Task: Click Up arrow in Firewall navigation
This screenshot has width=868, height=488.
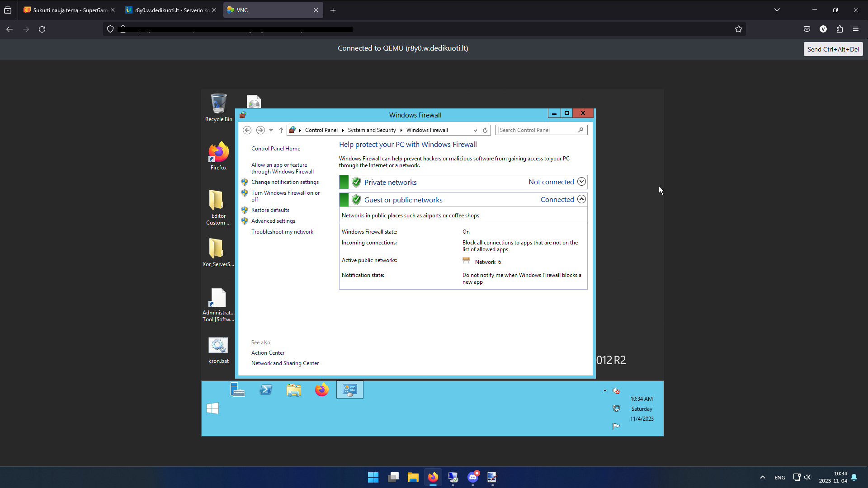Action: (281, 130)
